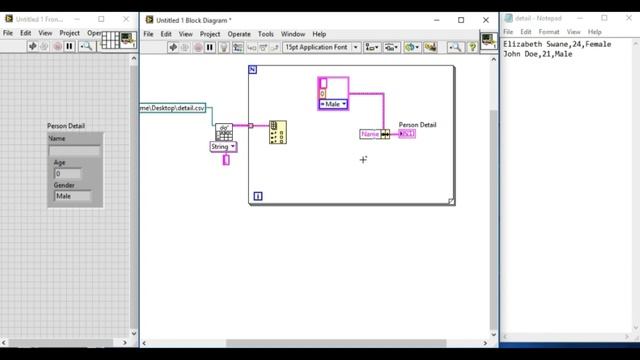Open the Edit menu in Block Diagram
Image resolution: width=640 pixels, height=360 pixels.
pos(166,34)
